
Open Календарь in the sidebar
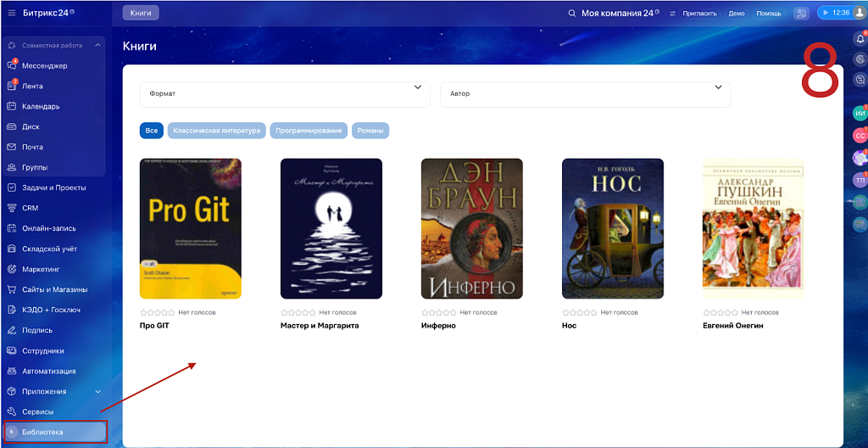pos(41,106)
